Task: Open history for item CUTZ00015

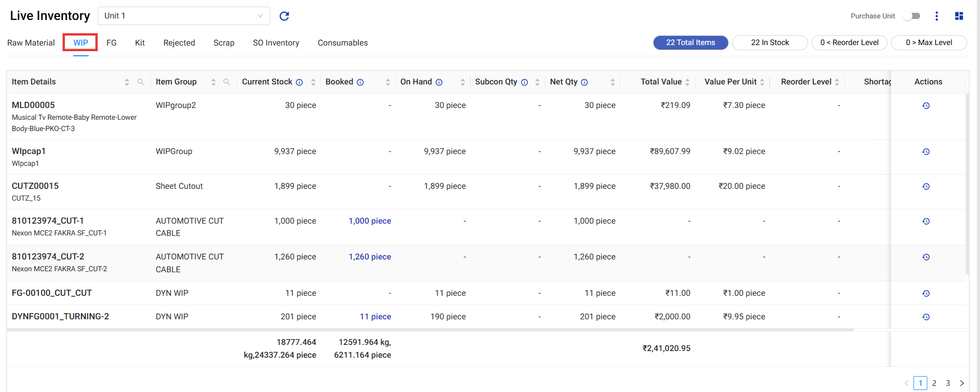Action: (x=926, y=187)
